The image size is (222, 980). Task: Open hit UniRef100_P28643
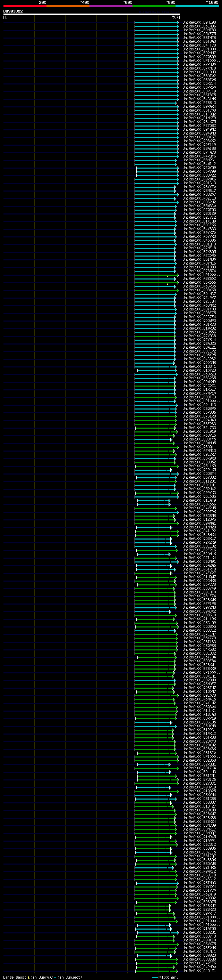pyautogui.click(x=199, y=103)
